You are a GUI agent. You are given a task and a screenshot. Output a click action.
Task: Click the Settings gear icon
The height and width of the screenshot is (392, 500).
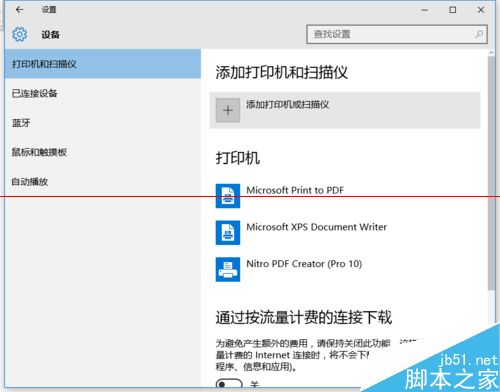[x=19, y=34]
